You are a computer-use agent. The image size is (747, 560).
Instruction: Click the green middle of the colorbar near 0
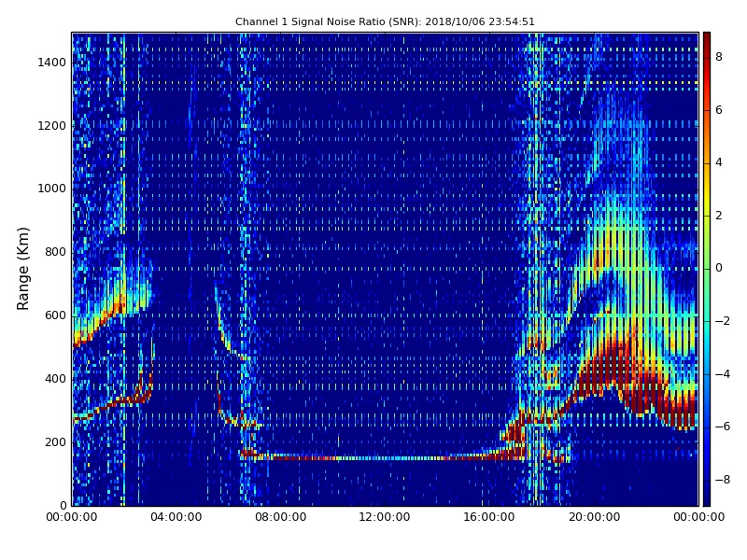click(x=707, y=268)
